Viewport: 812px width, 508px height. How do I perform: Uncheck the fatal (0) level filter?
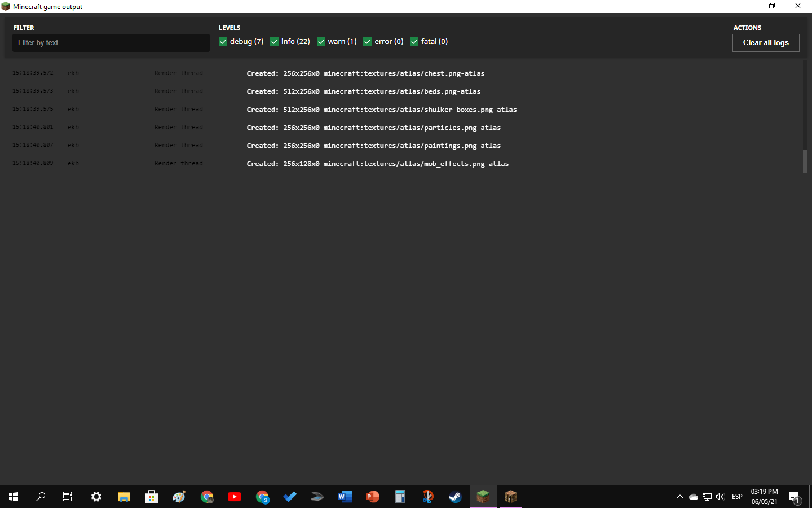414,42
